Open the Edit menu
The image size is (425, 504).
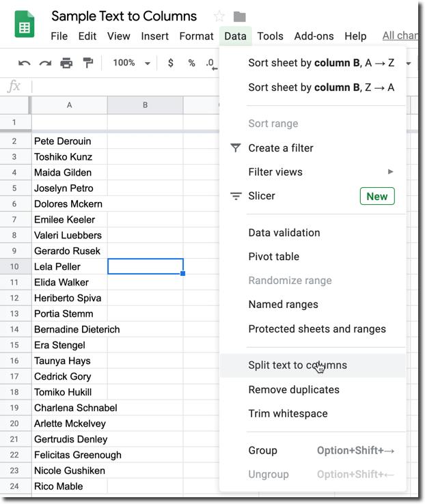pyautogui.click(x=87, y=36)
